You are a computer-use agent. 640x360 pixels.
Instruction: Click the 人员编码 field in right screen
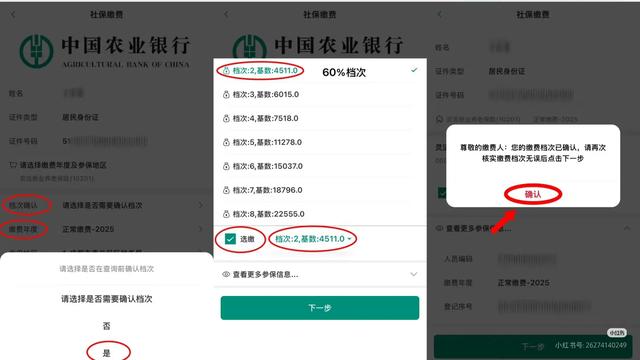tap(533, 259)
